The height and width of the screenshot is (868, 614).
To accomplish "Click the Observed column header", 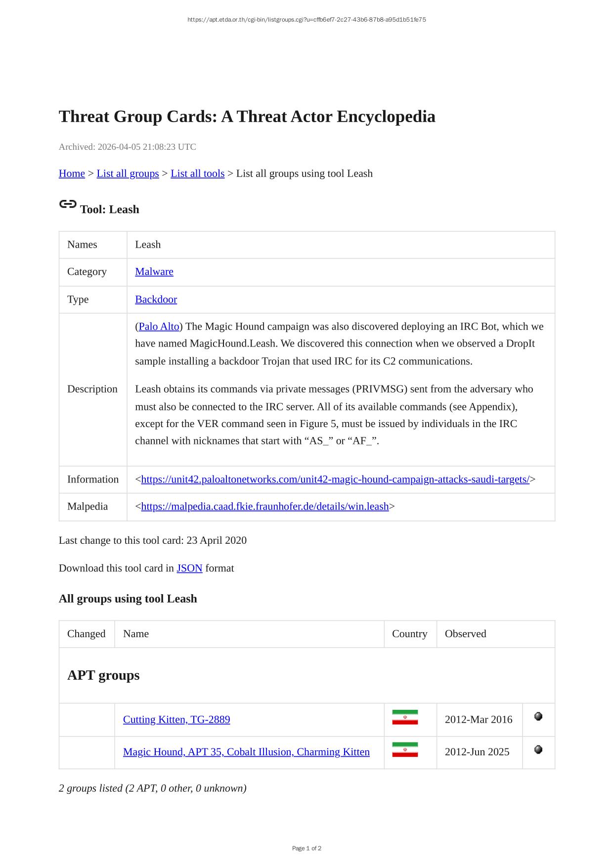I will 465,634.
